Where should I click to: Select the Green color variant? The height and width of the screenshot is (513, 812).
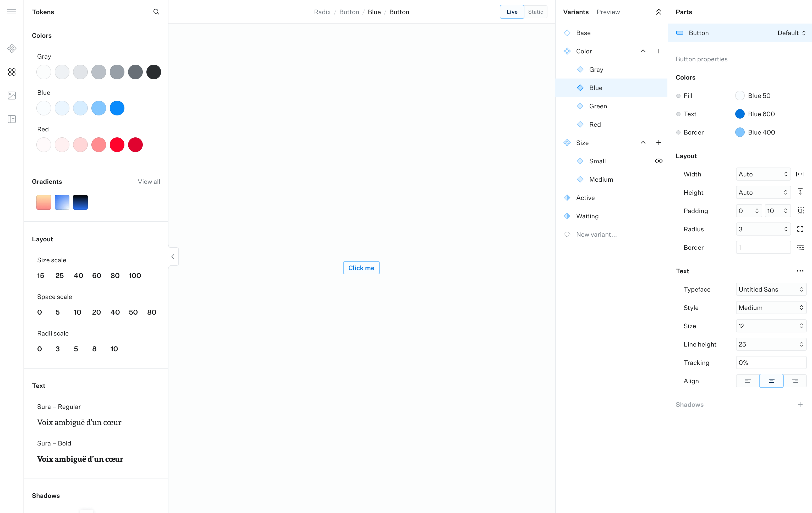[598, 106]
